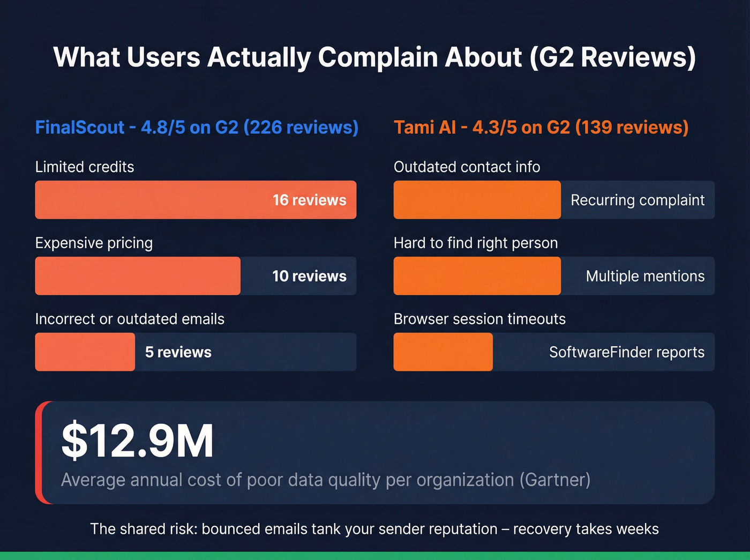
Task: Click the 'Hard to find right person' label
Action: 476,243
